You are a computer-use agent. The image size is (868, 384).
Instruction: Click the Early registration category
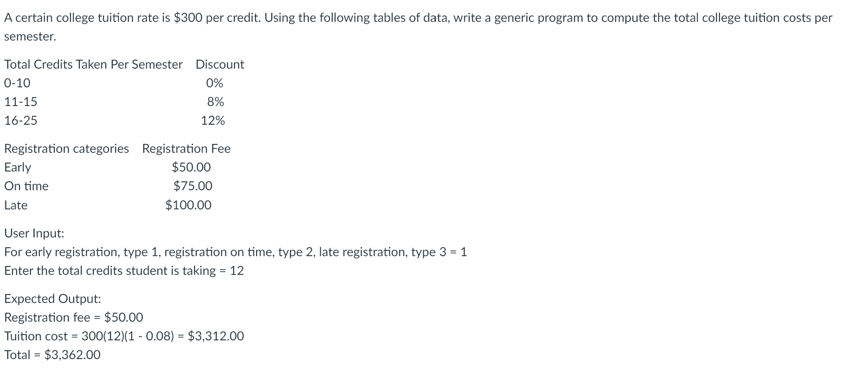coord(18,167)
